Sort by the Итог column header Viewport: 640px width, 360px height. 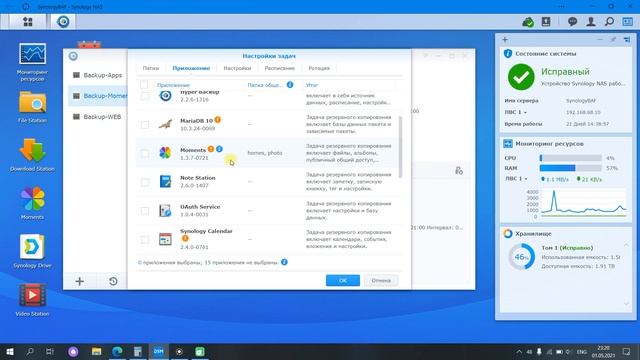click(312, 85)
